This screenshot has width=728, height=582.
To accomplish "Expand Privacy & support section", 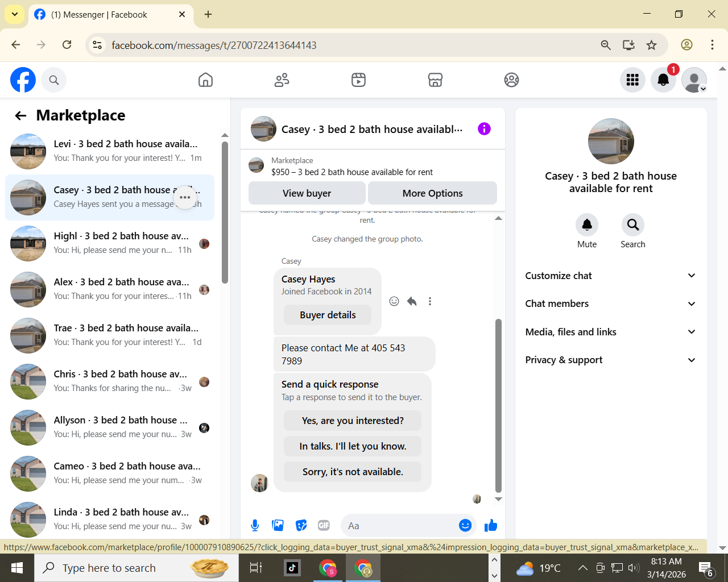I will [611, 360].
